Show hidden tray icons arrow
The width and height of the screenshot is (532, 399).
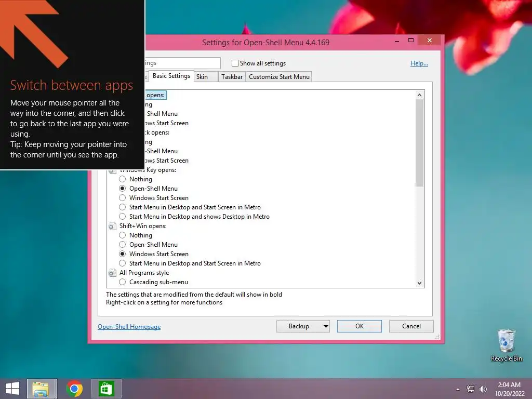pyautogui.click(x=458, y=389)
